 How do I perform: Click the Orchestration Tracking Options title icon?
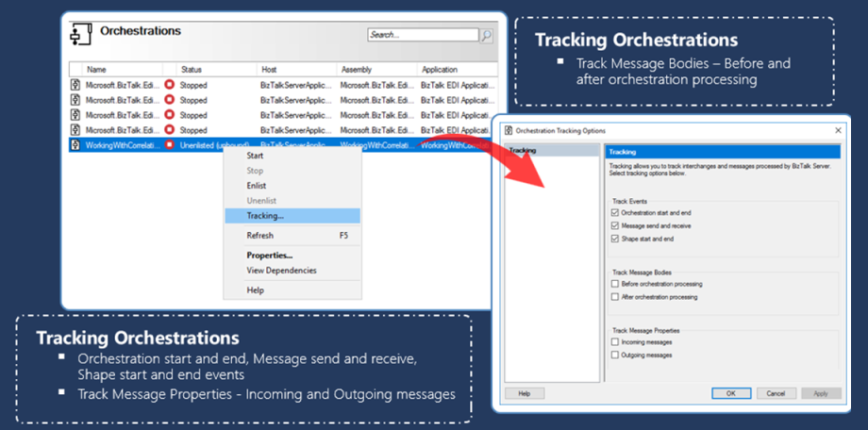509,131
